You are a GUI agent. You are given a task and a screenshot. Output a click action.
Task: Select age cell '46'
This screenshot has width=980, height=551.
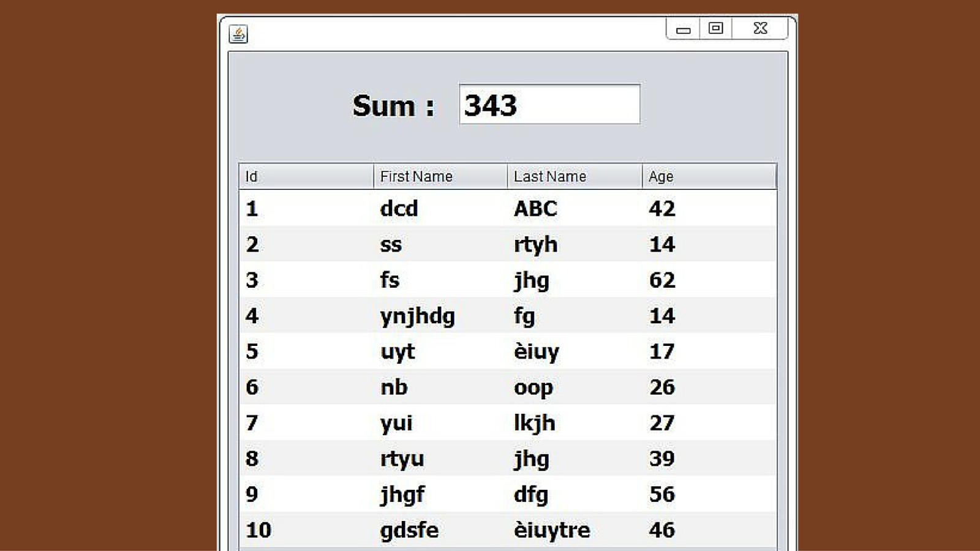(709, 530)
